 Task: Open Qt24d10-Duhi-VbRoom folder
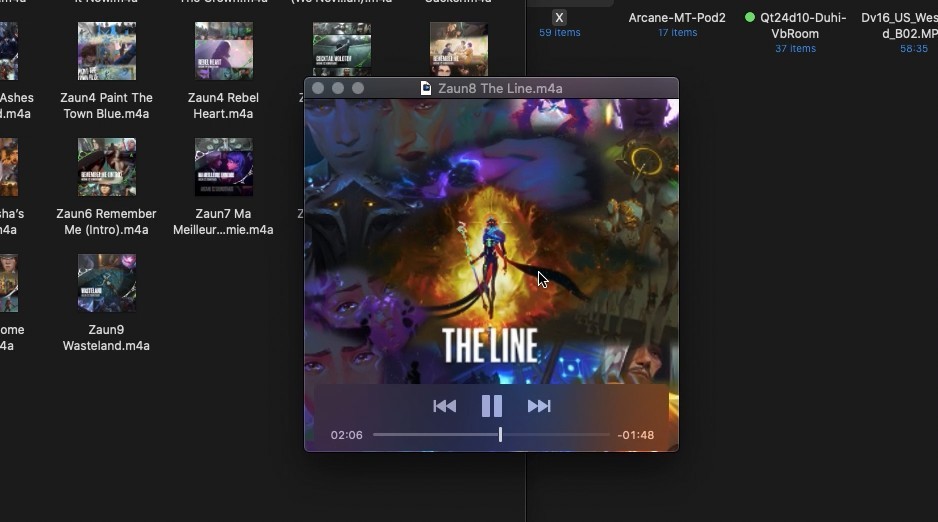[803, 26]
